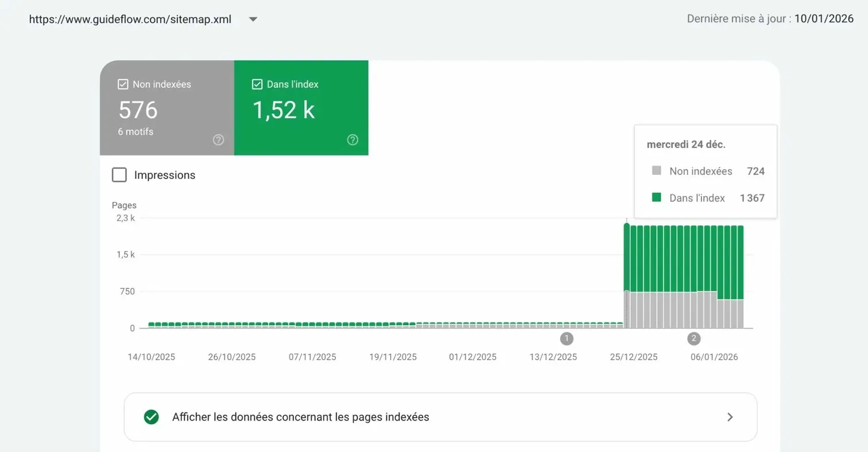This screenshot has height=452, width=868.
Task: Click the 6 motifs label
Action: [135, 131]
